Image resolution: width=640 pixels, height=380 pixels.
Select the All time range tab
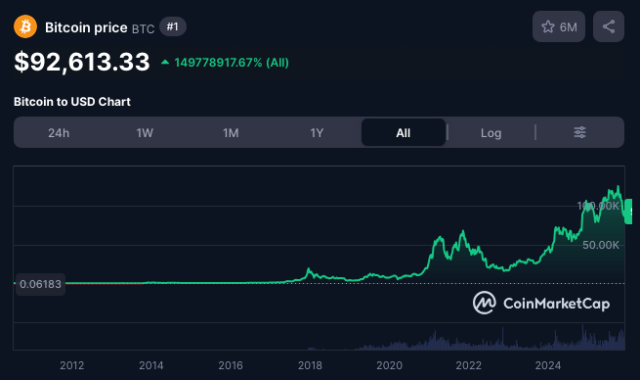pos(403,133)
